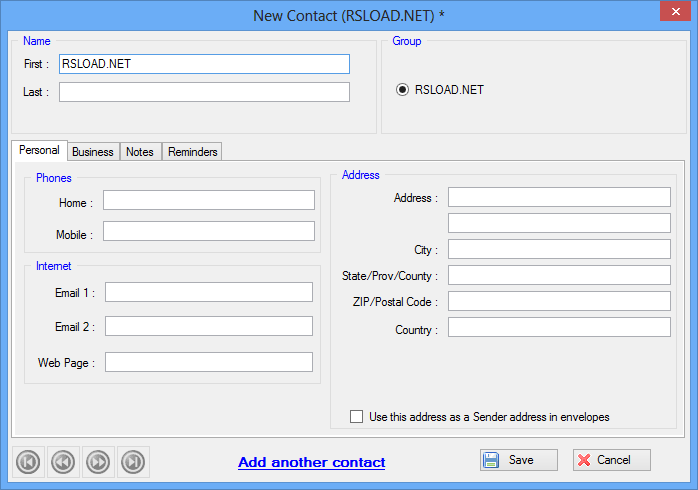Go to the previous contact record

pyautogui.click(x=63, y=462)
